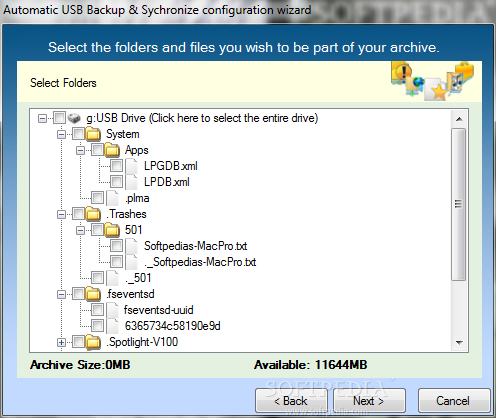Check the ._Softpedias-MacPro.txt checkbox

[x=116, y=262]
